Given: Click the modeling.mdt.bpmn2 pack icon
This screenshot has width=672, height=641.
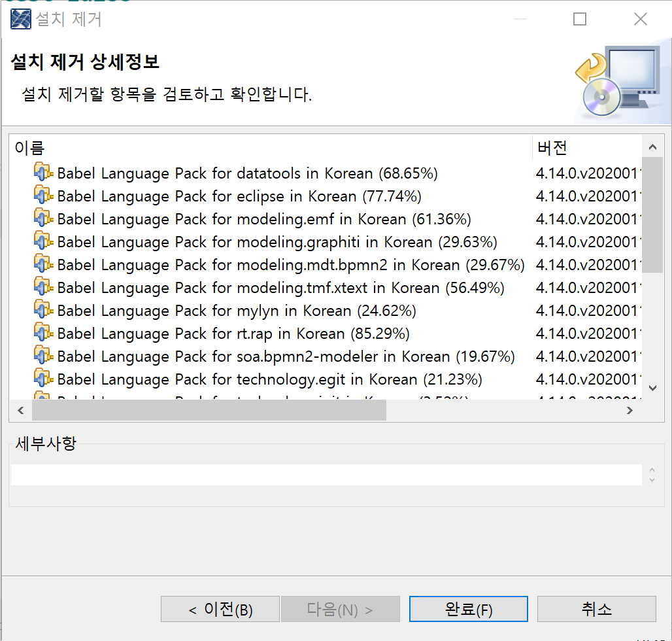Looking at the screenshot, I should click(43, 264).
